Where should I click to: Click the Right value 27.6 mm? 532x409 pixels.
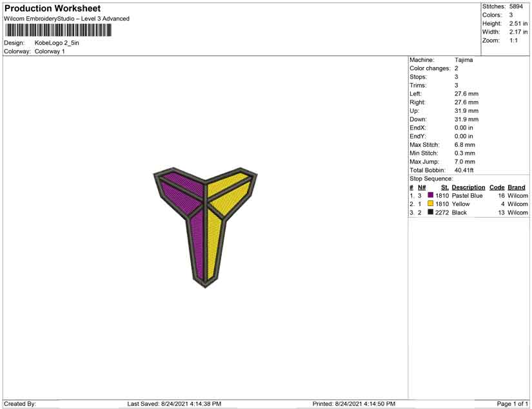(466, 102)
